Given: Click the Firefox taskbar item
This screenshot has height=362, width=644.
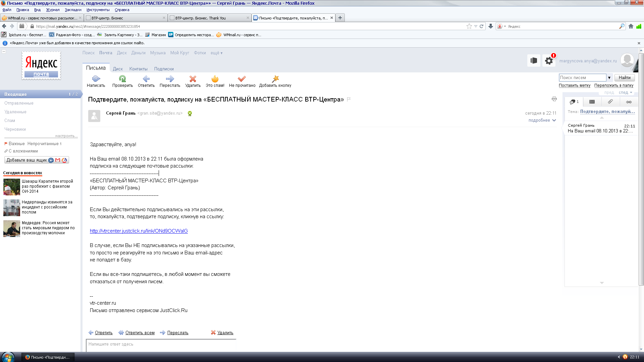Looking at the screenshot, I should click(48, 357).
